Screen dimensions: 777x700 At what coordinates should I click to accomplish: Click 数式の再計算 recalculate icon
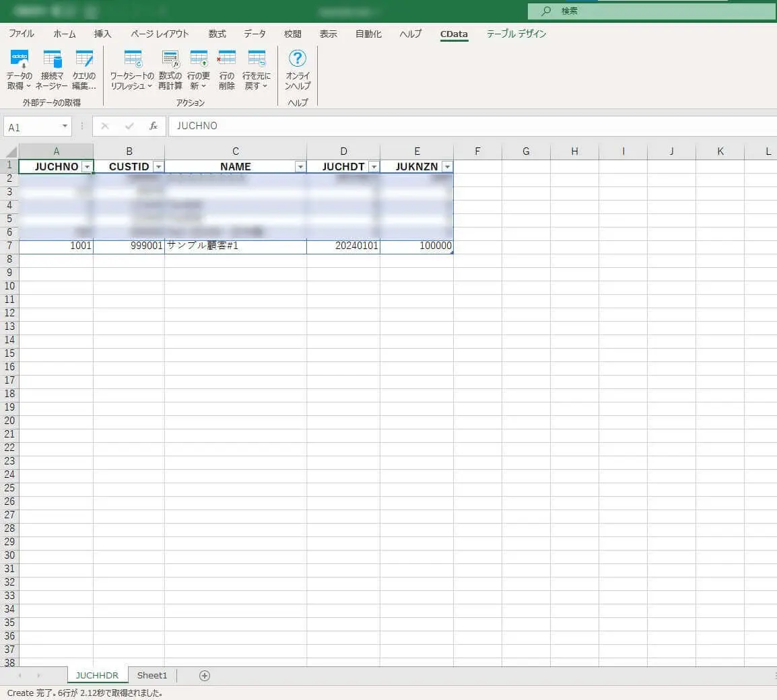170,69
